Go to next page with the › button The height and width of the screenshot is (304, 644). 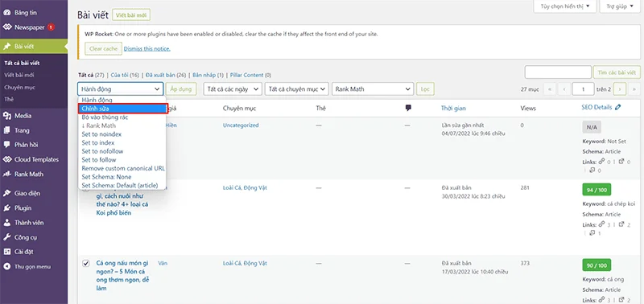pyautogui.click(x=620, y=88)
